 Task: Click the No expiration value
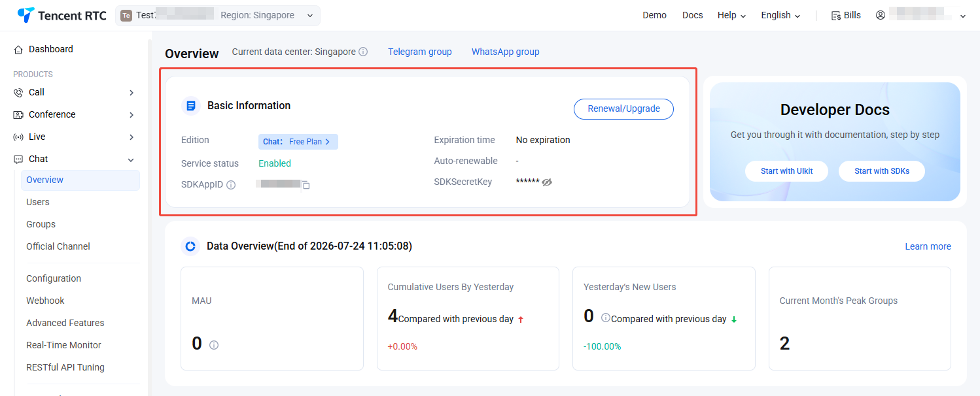coord(543,140)
